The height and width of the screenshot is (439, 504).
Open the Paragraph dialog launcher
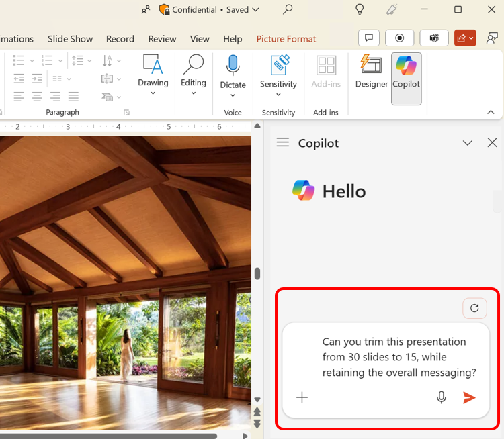coord(126,112)
